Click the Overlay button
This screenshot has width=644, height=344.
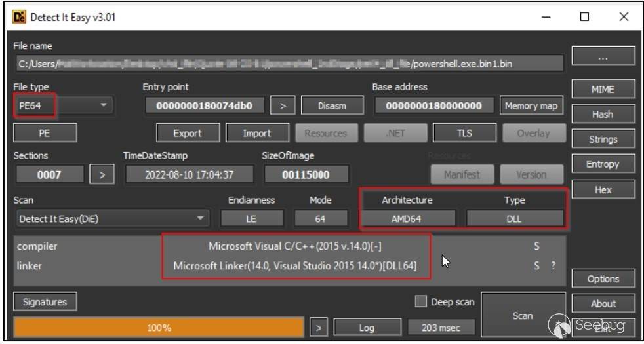[x=534, y=133]
